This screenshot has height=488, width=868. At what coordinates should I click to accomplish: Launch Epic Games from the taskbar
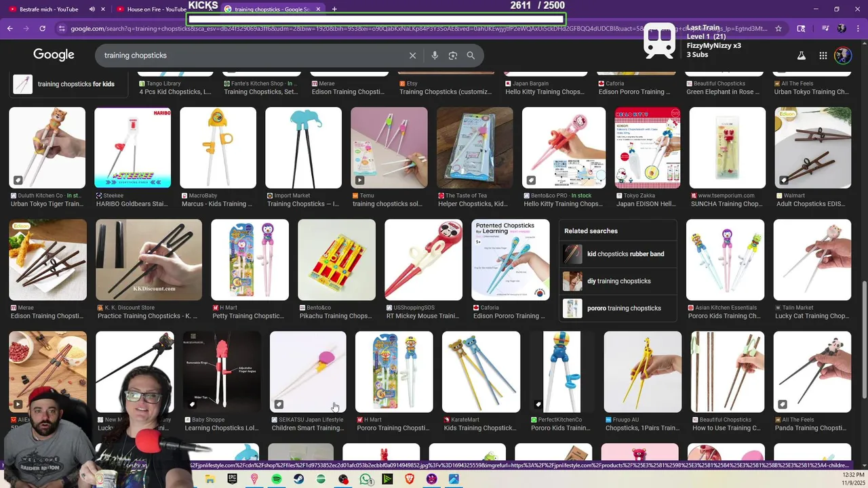tap(233, 479)
